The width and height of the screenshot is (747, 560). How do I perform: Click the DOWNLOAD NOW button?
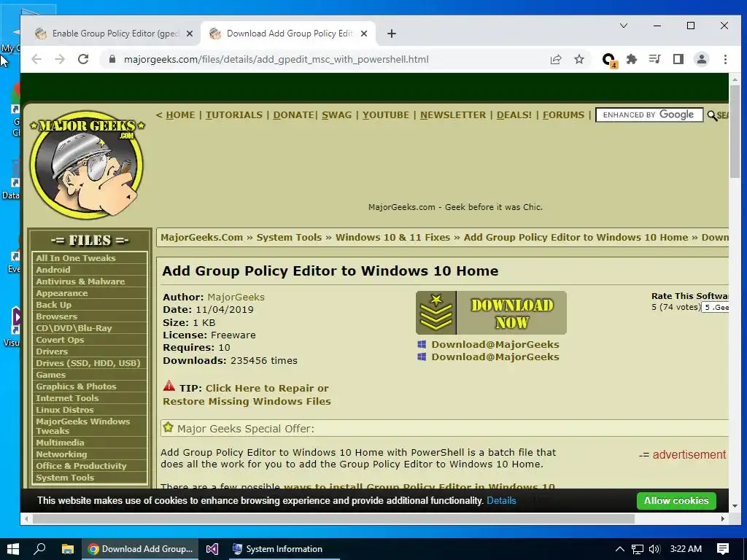tap(491, 313)
